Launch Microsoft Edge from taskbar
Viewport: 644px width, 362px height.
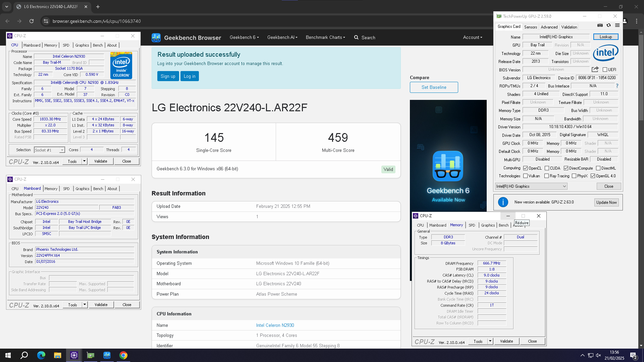tap(41, 355)
